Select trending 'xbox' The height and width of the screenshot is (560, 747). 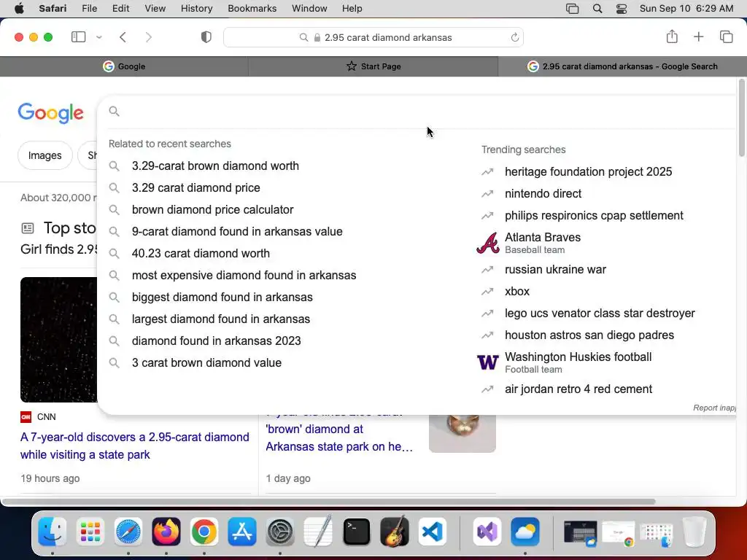[517, 292]
